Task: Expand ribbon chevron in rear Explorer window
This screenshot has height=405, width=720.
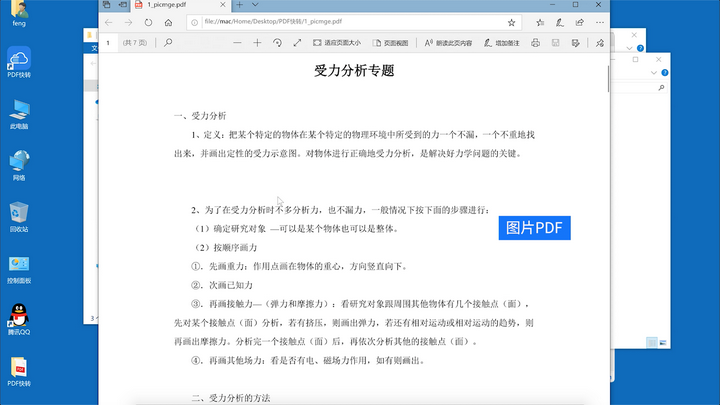Action: (x=629, y=48)
